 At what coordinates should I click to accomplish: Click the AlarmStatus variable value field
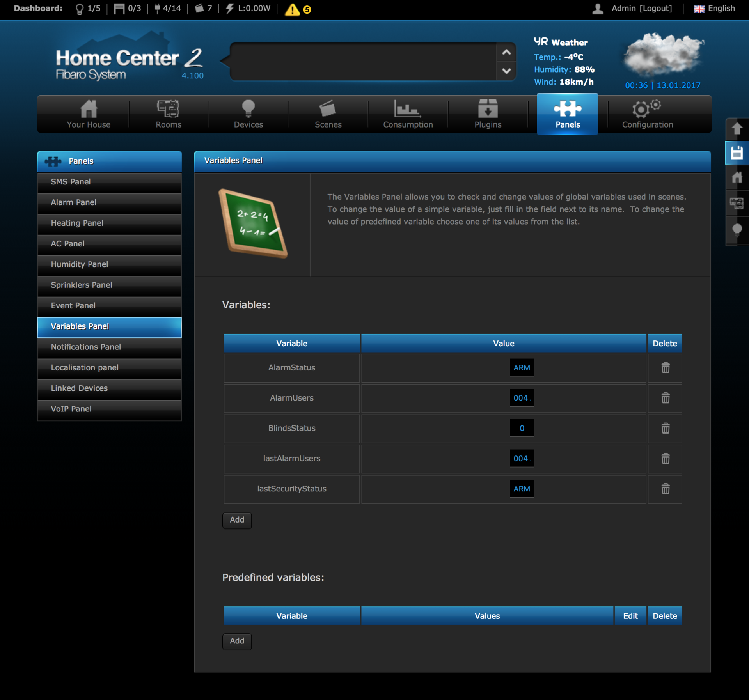click(x=522, y=367)
